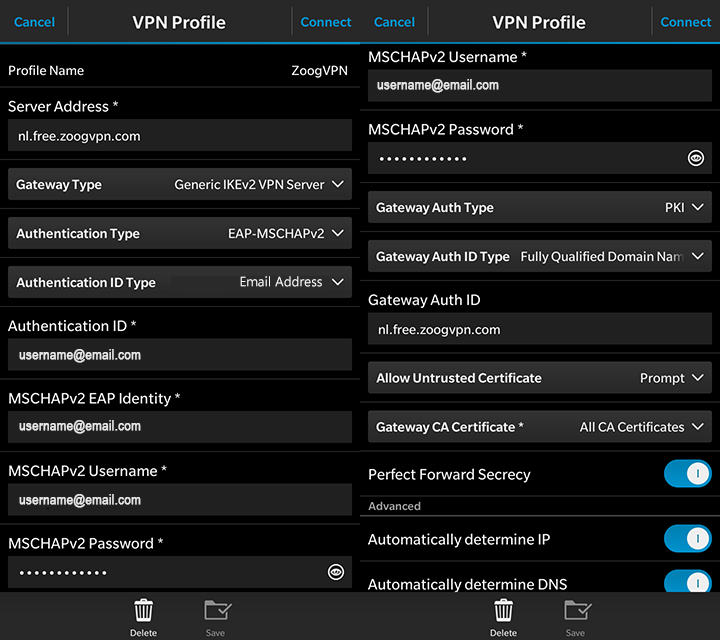
Task: Click Delete trash icon in right screen
Action: click(x=503, y=612)
